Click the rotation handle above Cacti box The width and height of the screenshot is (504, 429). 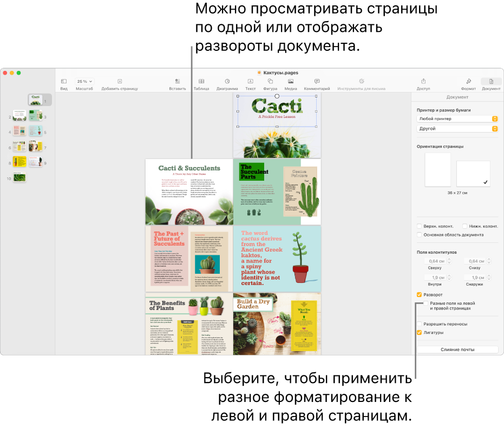coord(277,96)
